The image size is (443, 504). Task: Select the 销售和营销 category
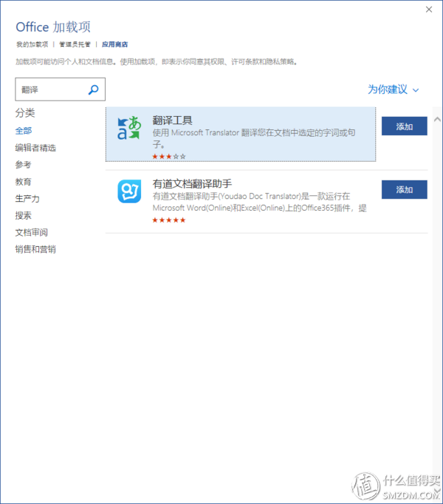click(35, 249)
